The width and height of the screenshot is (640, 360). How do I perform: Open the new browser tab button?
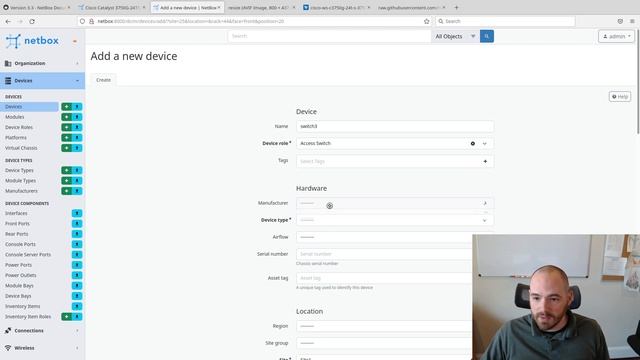456,7
